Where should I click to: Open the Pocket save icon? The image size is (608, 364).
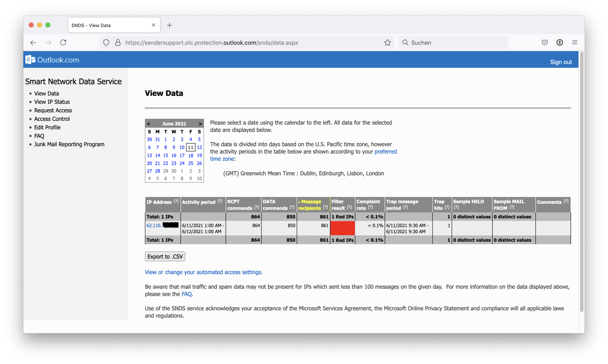click(x=544, y=42)
